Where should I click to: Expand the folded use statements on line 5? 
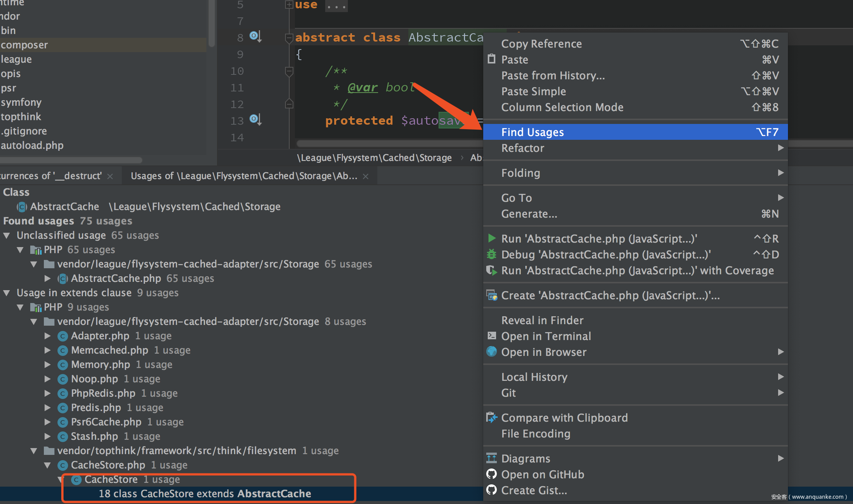point(289,5)
